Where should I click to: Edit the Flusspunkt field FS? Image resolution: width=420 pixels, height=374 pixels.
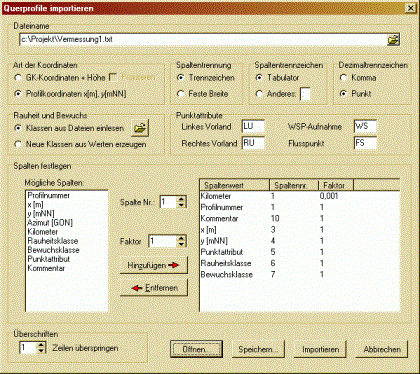365,143
